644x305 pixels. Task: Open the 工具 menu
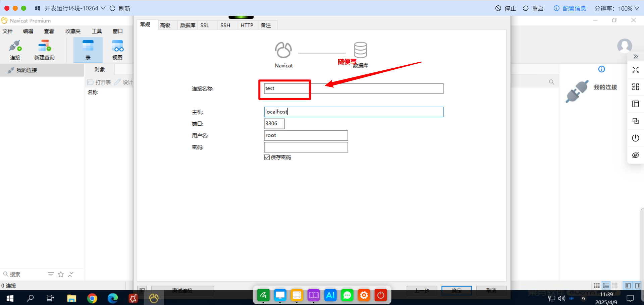[x=97, y=31]
